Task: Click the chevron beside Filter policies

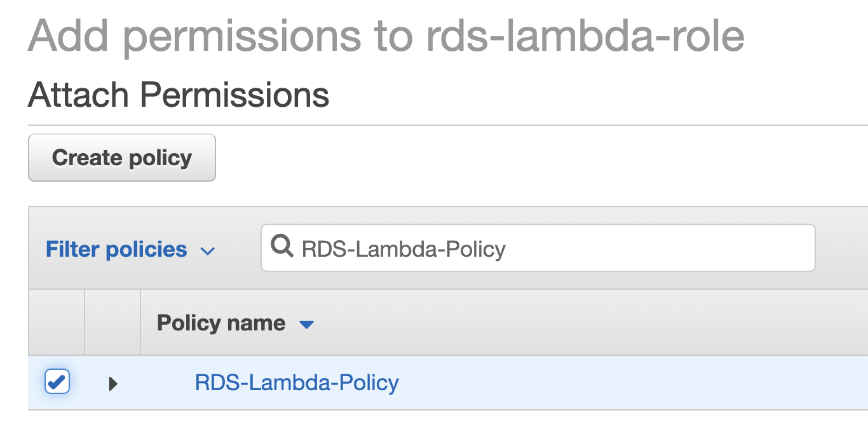Action: [x=208, y=251]
